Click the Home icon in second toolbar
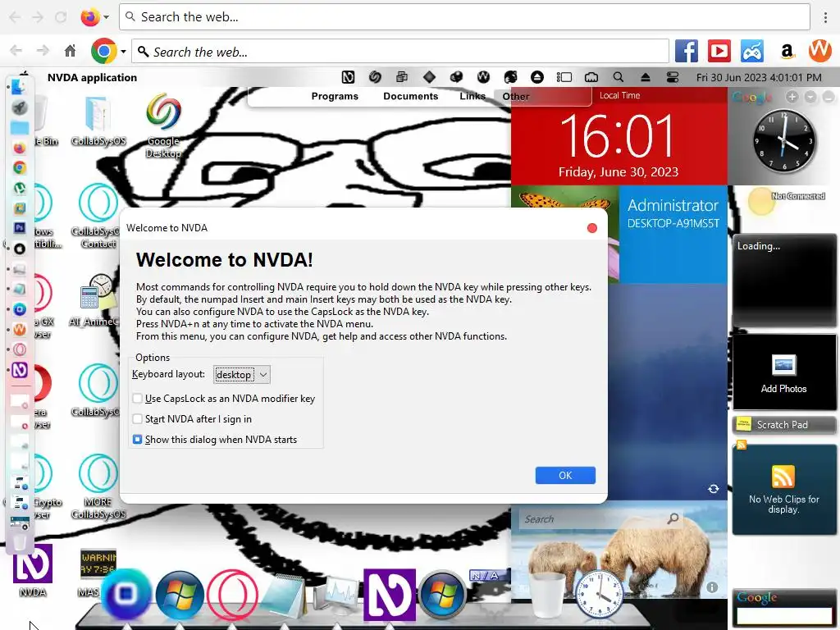Image resolution: width=840 pixels, height=630 pixels. click(x=71, y=51)
